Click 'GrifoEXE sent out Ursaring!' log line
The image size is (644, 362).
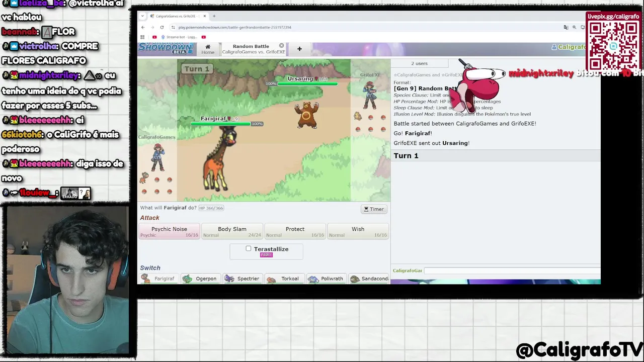431,143
